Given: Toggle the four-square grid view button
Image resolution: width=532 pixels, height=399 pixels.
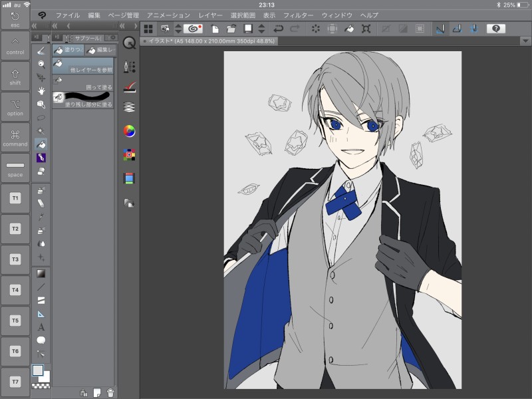Looking at the screenshot, I should [148, 29].
